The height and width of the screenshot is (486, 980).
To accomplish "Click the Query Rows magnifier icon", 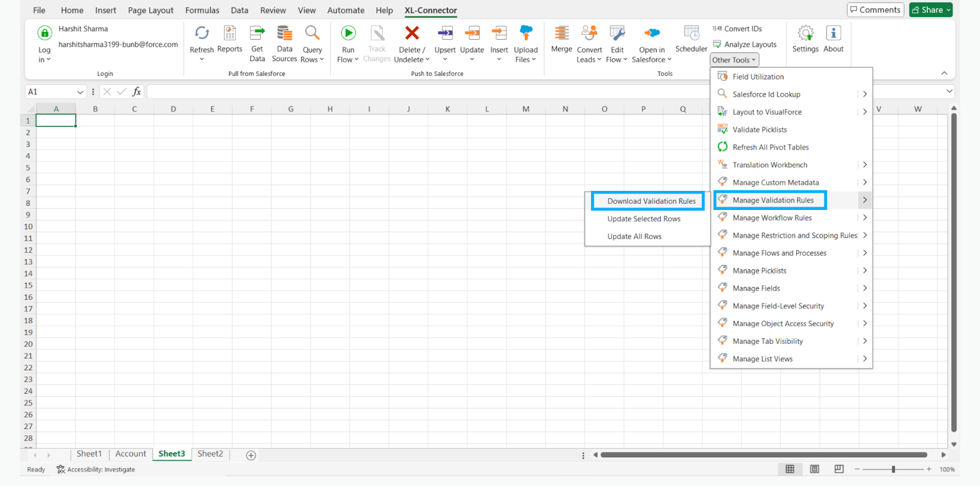I will tap(312, 33).
